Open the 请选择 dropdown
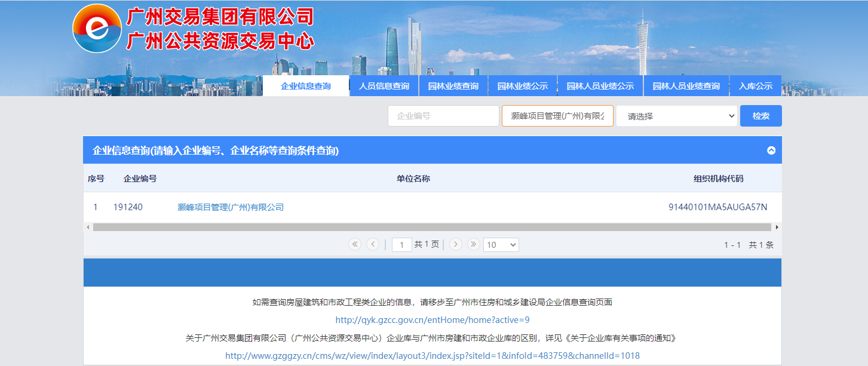 click(677, 116)
